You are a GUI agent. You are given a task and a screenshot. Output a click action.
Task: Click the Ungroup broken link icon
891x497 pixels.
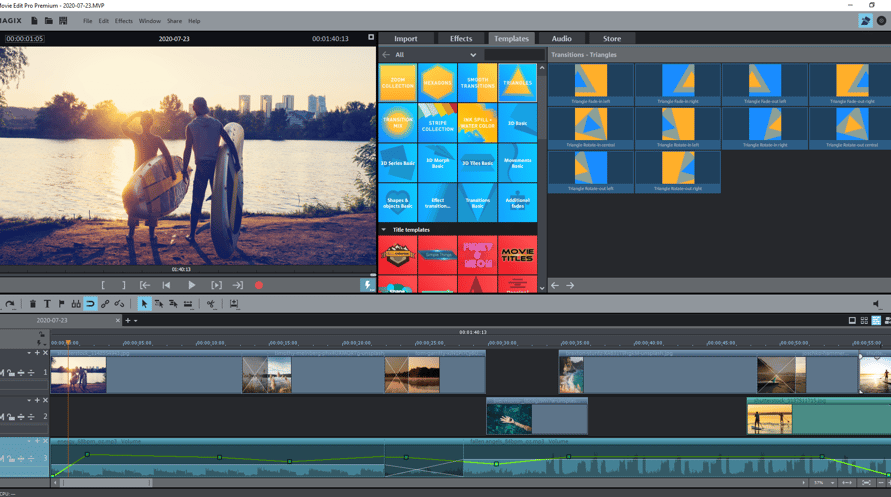click(119, 304)
